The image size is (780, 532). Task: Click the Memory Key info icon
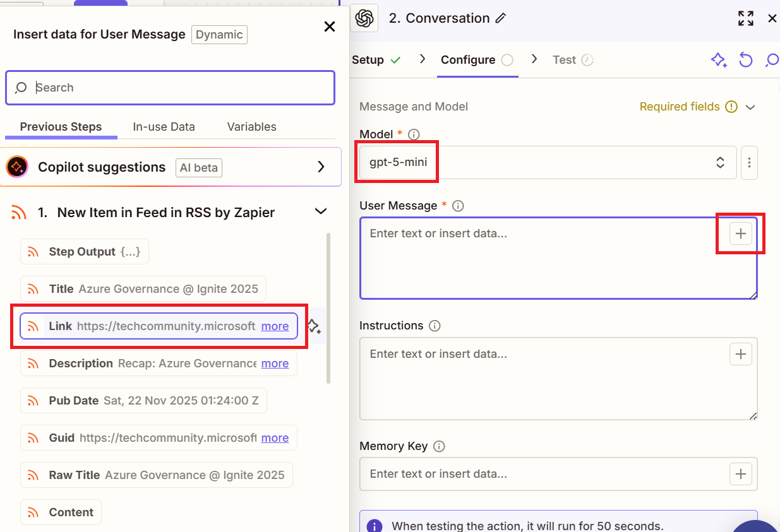coord(439,446)
